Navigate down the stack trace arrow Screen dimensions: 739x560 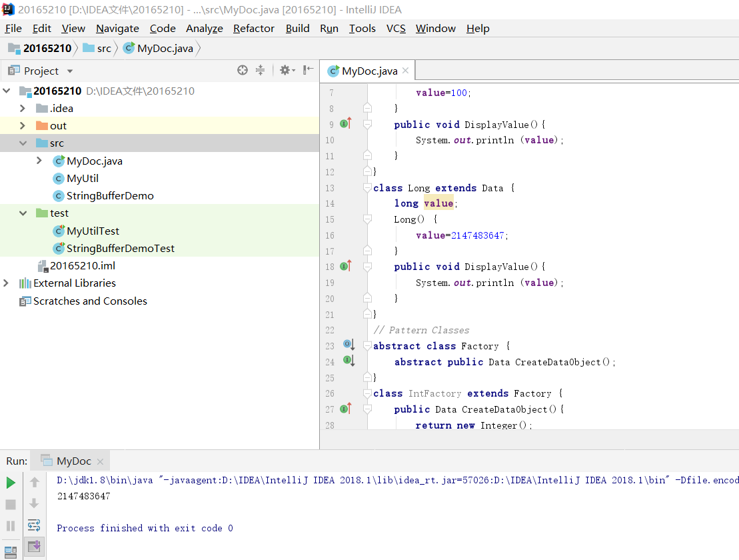point(35,503)
